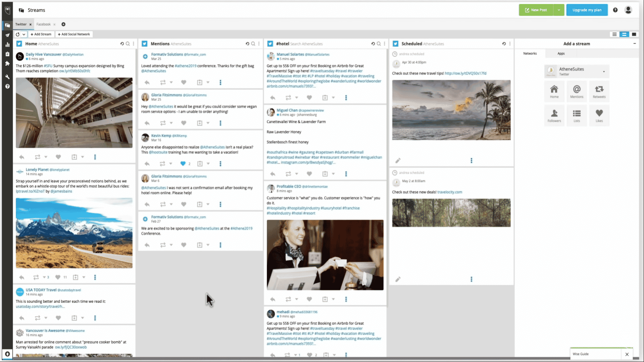The height and width of the screenshot is (362, 644).
Task: Open the hotel receptionist photo
Action: 325,255
